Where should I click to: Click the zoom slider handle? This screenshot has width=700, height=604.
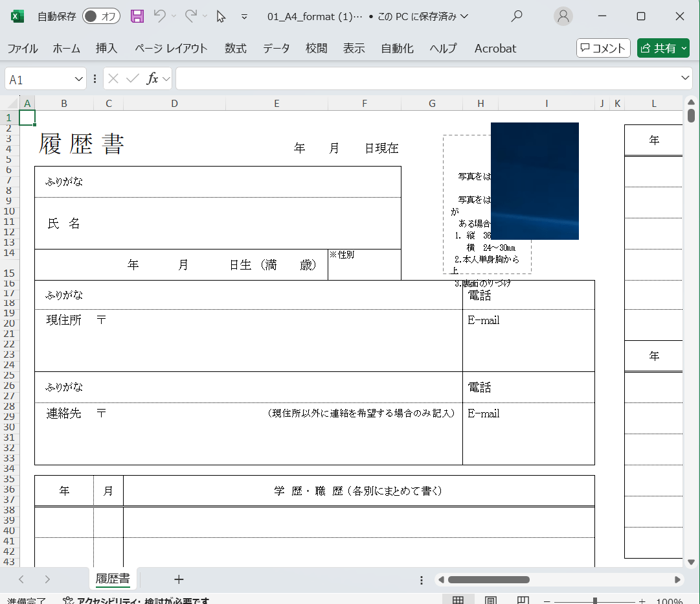pos(595,601)
